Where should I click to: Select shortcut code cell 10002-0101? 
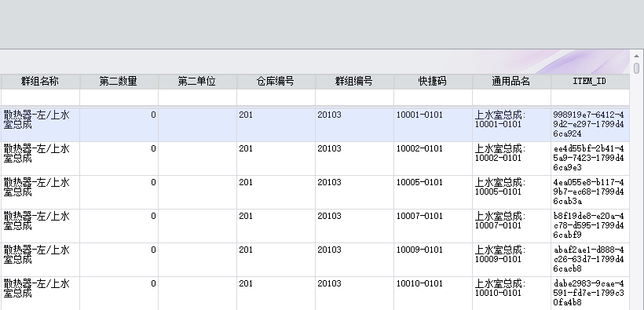coord(433,159)
